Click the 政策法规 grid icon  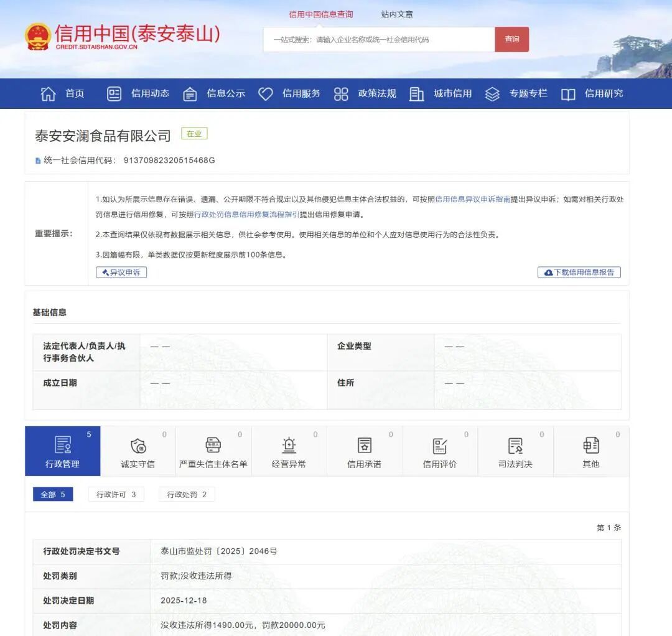(x=341, y=94)
